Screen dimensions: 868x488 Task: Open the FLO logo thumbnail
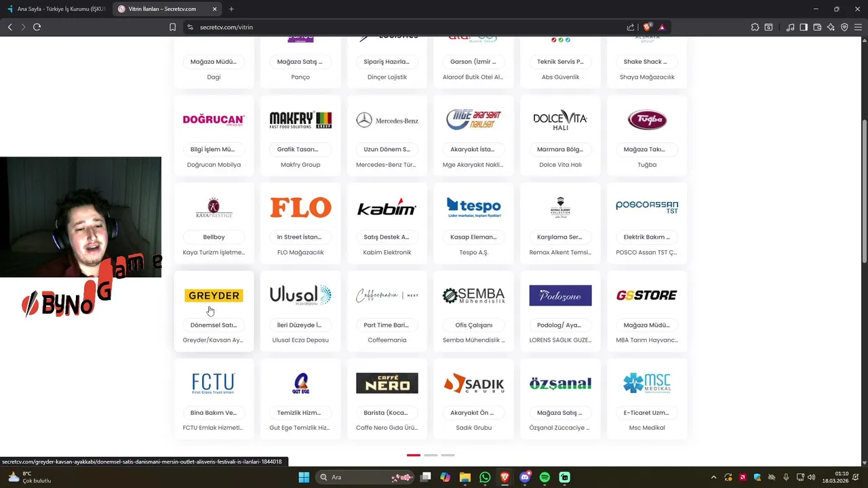pyautogui.click(x=300, y=207)
